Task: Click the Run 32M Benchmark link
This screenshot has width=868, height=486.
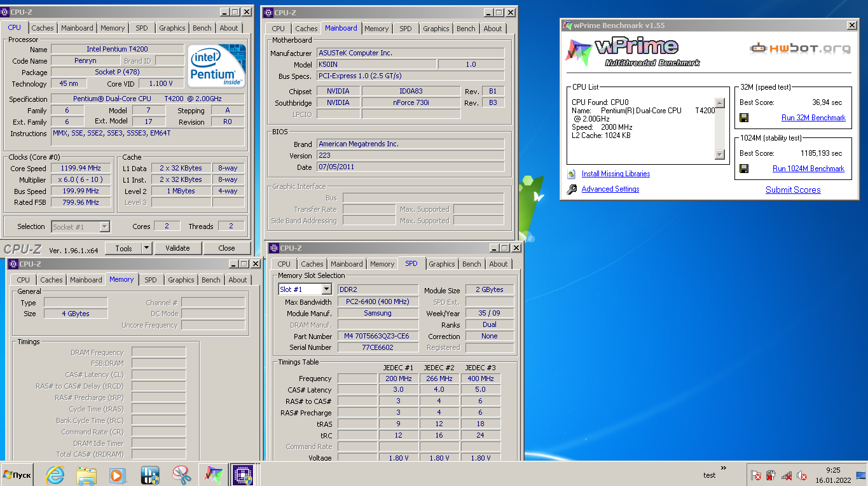Action: [813, 118]
